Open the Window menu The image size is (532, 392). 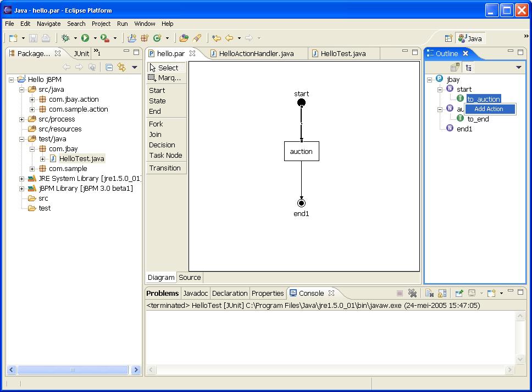point(145,24)
